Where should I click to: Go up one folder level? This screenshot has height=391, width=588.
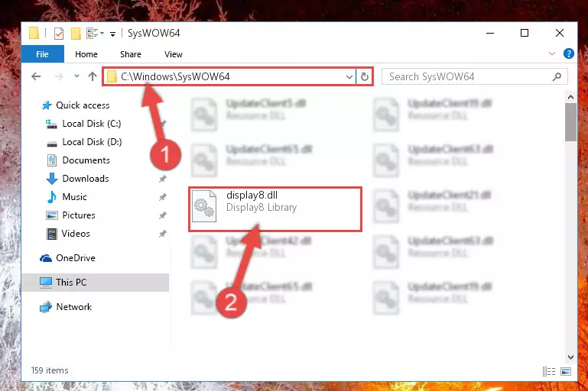[x=93, y=76]
